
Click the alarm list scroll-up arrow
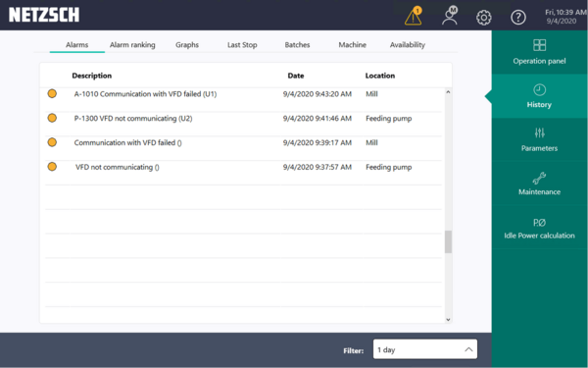tap(448, 92)
